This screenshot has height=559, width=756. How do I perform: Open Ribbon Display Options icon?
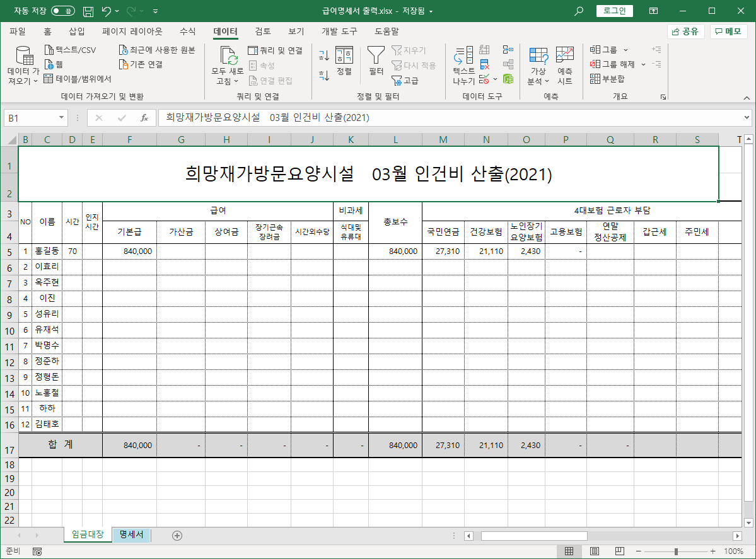coord(654,11)
